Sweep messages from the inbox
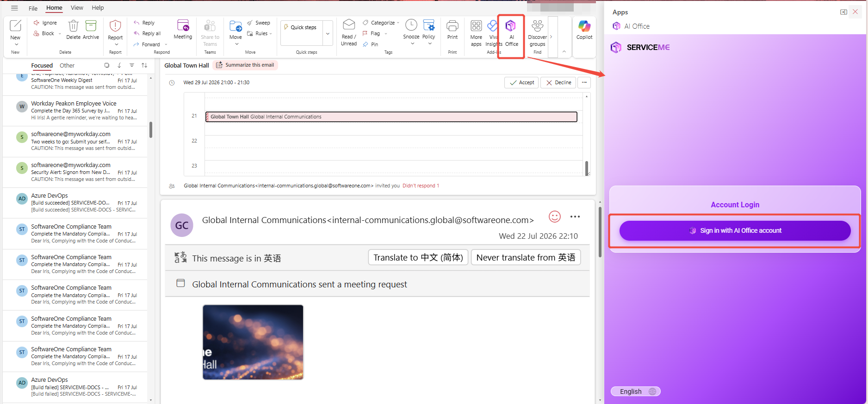 [259, 23]
